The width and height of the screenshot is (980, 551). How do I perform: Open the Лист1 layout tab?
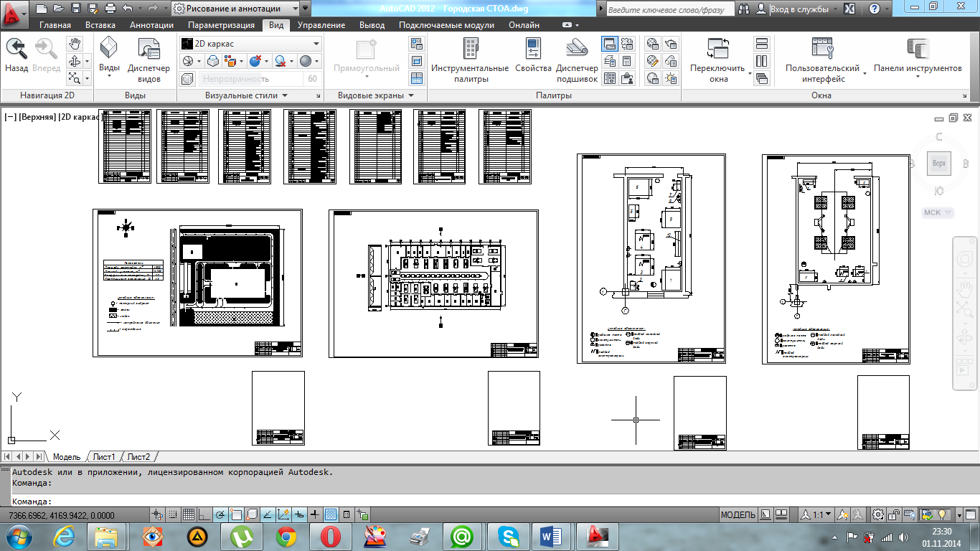click(x=104, y=457)
